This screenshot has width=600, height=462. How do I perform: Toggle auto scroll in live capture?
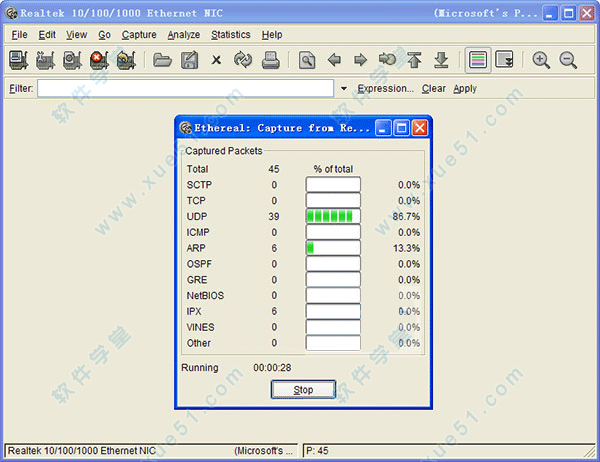click(504, 60)
